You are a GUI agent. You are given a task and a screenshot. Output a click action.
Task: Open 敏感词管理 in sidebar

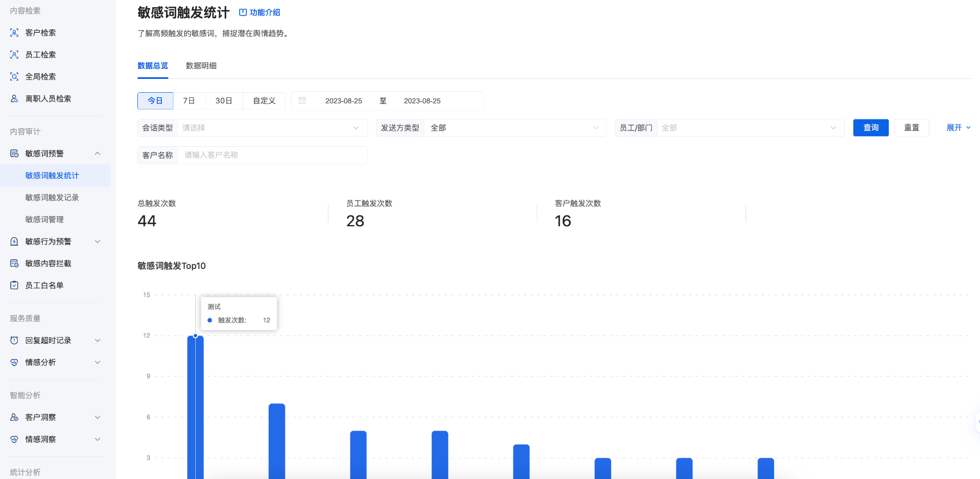pyautogui.click(x=44, y=219)
